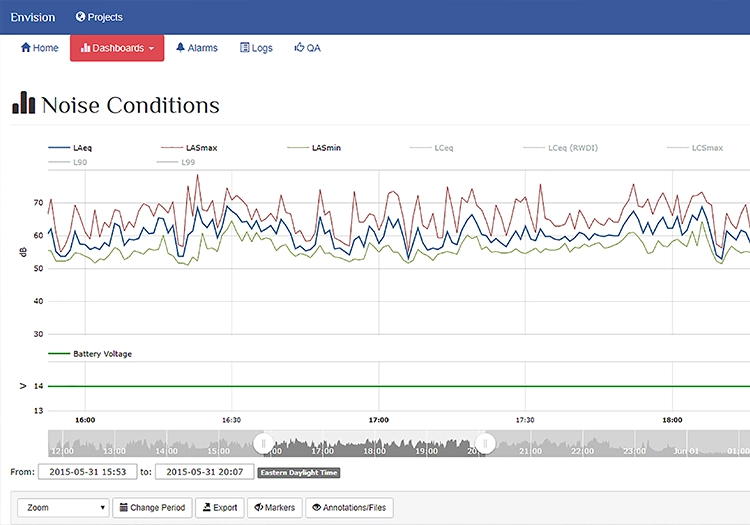Toggle the LASmax series in legend
Viewport: 750px width, 525px height.
[189, 148]
